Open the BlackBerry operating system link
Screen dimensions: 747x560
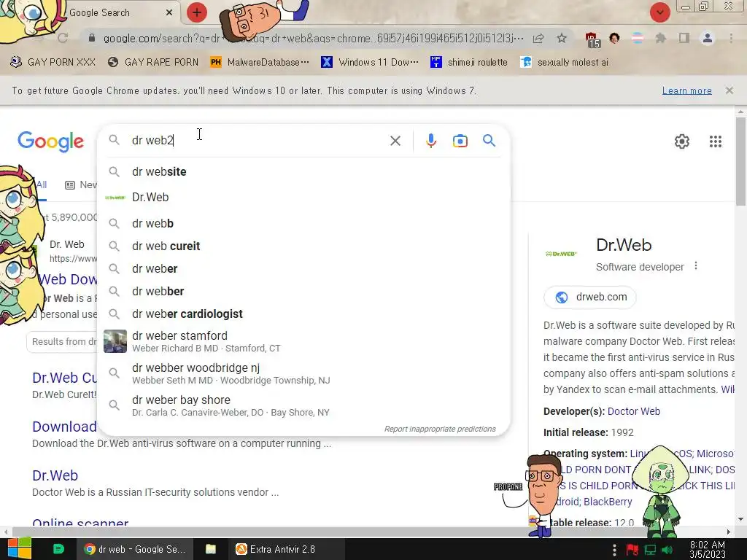(x=608, y=502)
